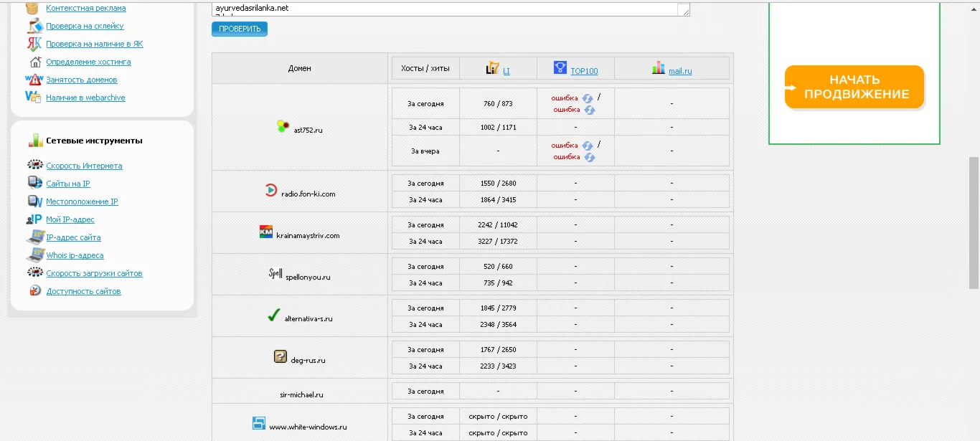Click the ЯК icon beside Проверка на наличие
The height and width of the screenshot is (441, 980).
(34, 44)
